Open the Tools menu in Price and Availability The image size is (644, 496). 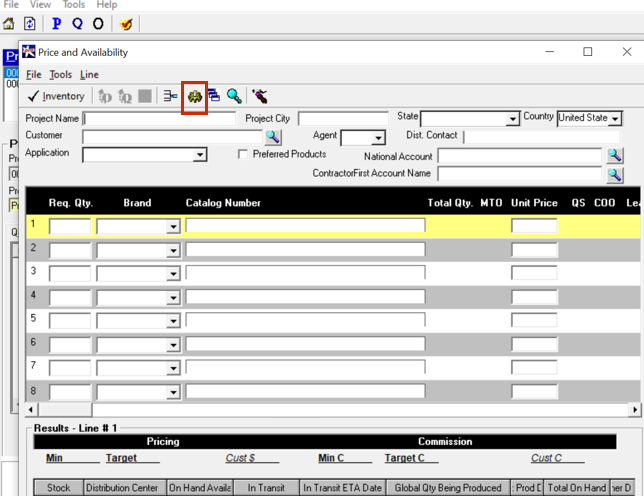click(x=61, y=75)
